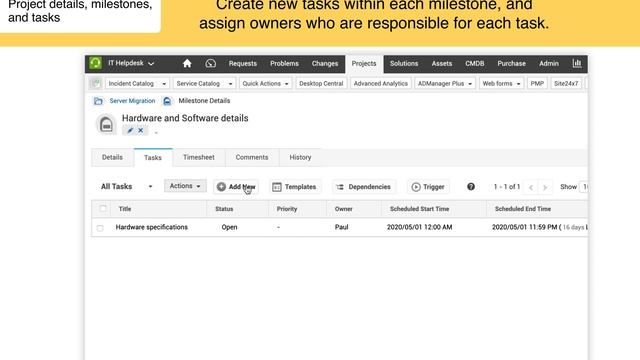Go to Admin module

click(549, 63)
